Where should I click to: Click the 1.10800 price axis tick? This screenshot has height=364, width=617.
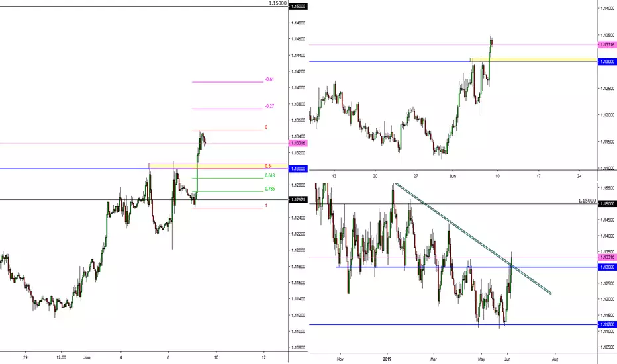click(299, 348)
